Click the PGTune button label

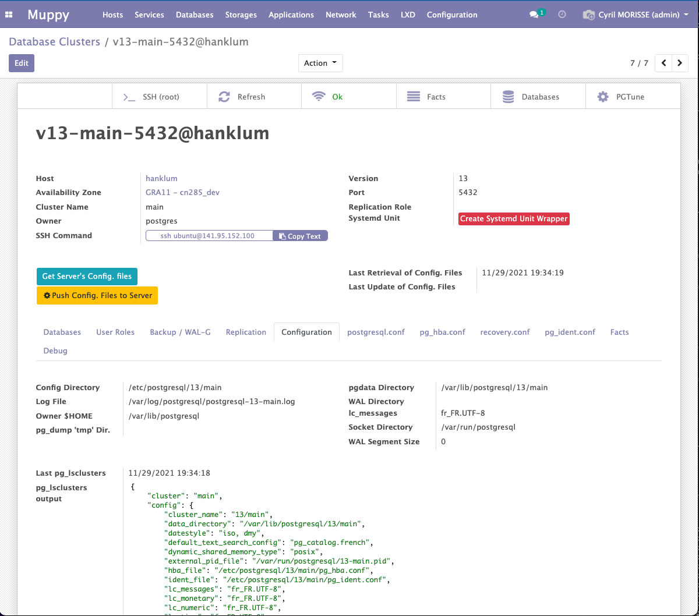pyautogui.click(x=630, y=97)
